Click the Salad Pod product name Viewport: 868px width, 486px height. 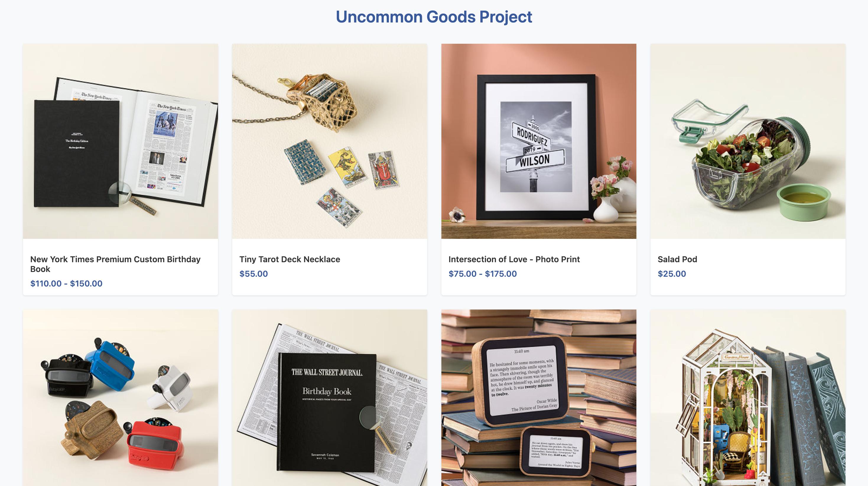[x=677, y=259]
